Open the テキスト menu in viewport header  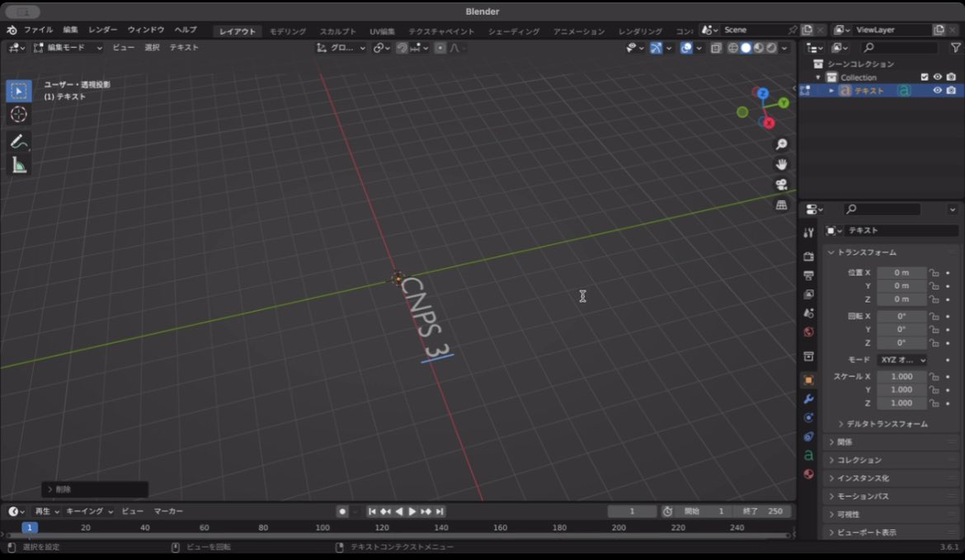(183, 48)
